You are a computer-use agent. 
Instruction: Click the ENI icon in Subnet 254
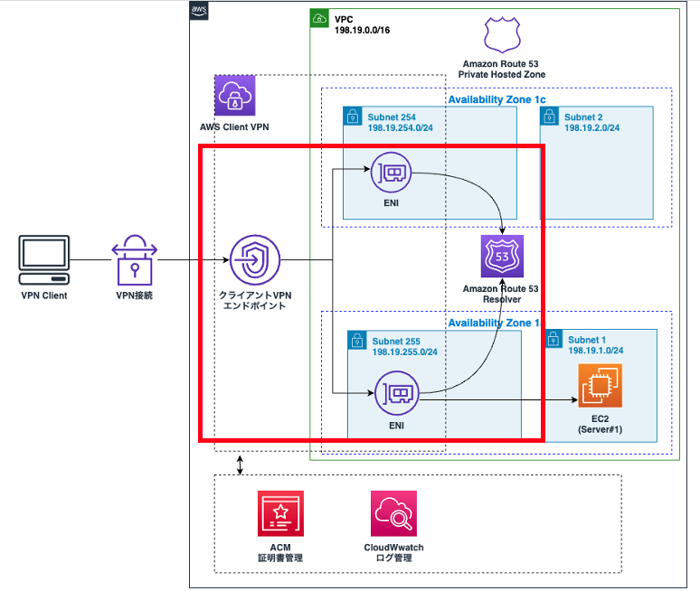coord(391,173)
